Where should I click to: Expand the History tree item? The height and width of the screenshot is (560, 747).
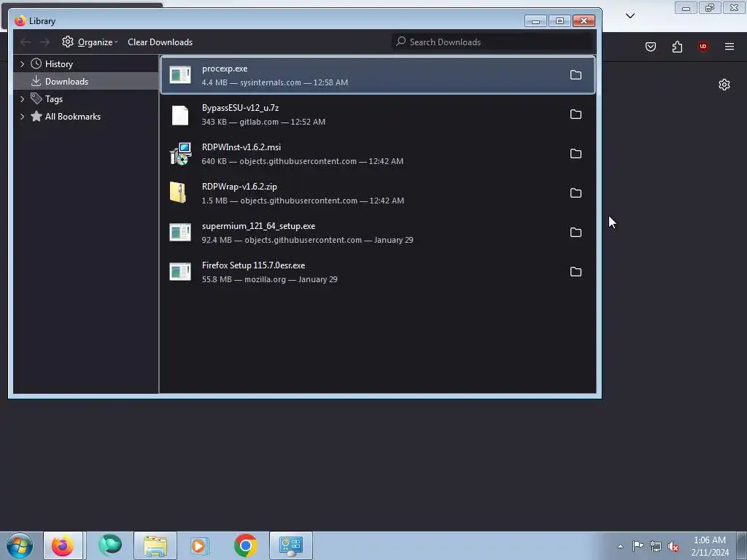pyautogui.click(x=22, y=64)
